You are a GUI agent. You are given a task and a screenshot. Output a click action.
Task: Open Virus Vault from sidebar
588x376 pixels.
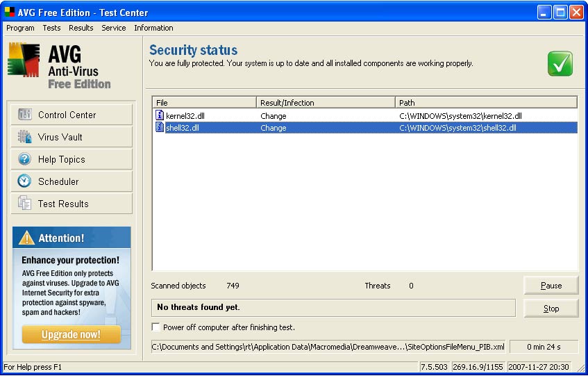point(72,137)
